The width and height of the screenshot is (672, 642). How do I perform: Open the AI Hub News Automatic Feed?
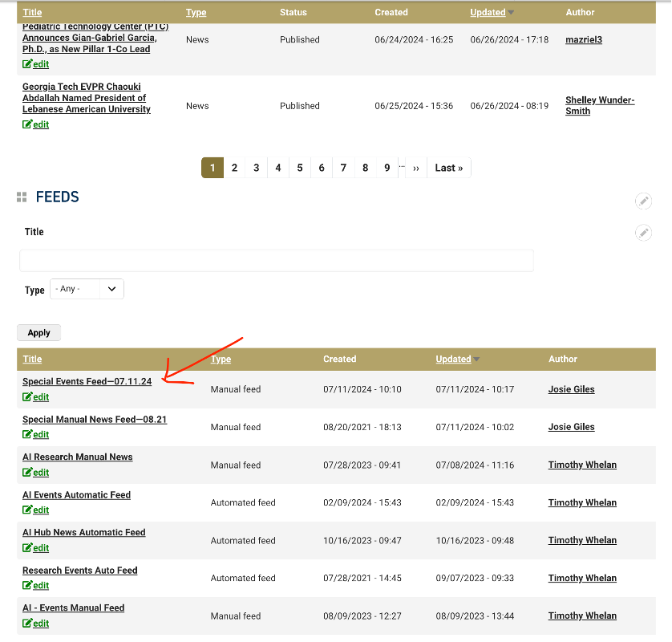click(84, 532)
